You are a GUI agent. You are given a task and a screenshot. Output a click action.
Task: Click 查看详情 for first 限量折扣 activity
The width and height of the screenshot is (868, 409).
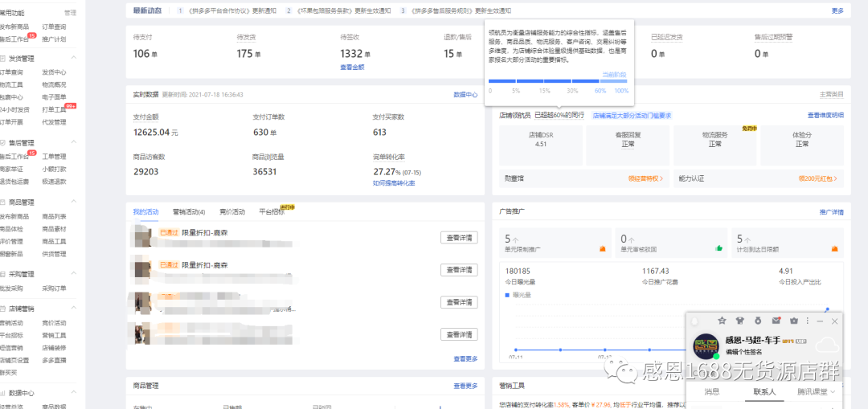coord(459,237)
